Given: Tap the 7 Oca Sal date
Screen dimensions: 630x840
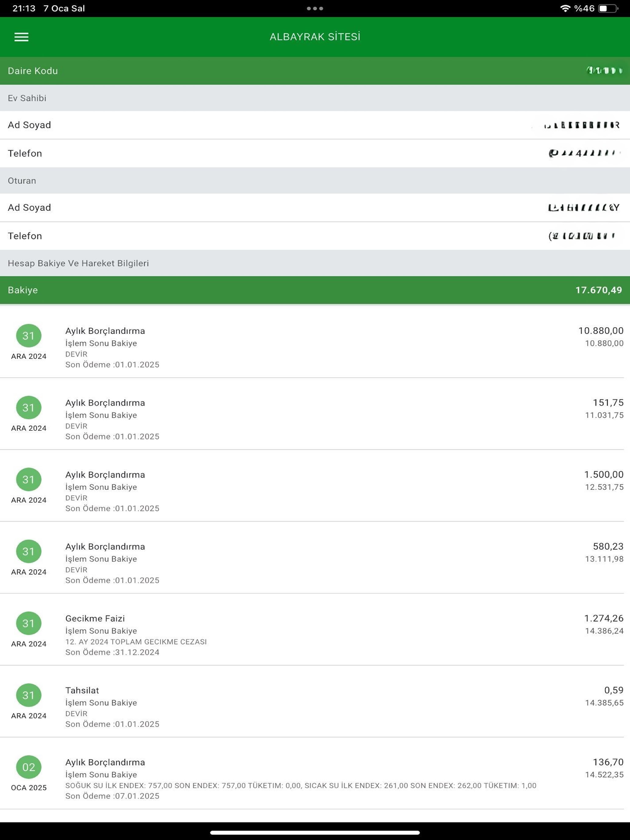Looking at the screenshot, I should 64,8.
